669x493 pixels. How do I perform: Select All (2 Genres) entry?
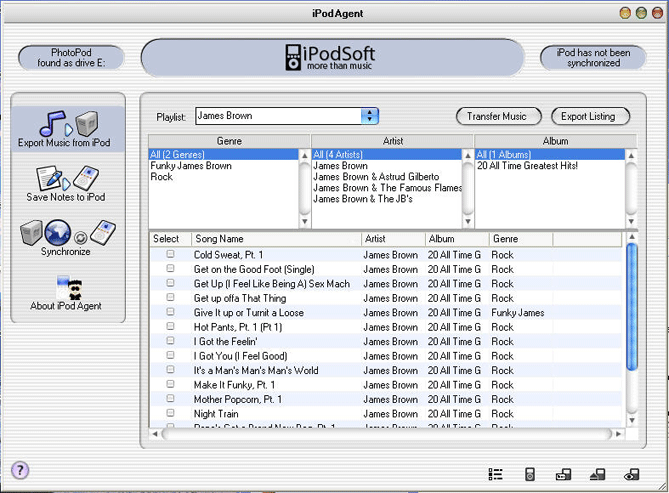click(224, 155)
